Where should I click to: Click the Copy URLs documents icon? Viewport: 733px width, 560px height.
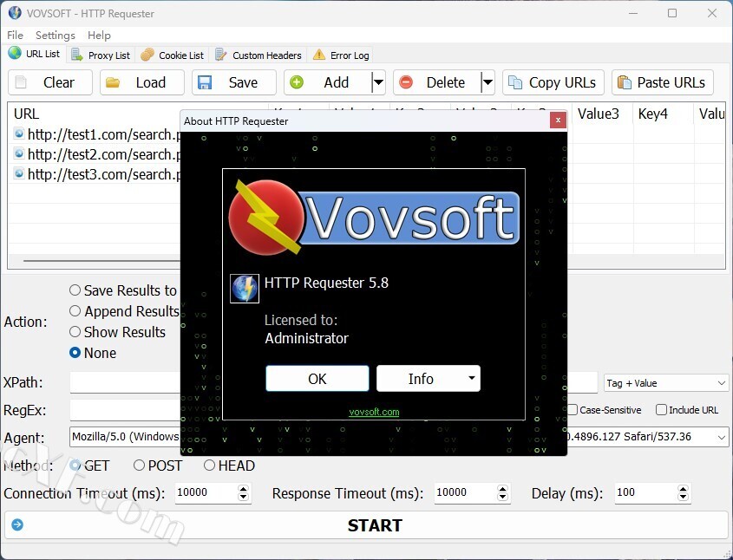pos(515,82)
